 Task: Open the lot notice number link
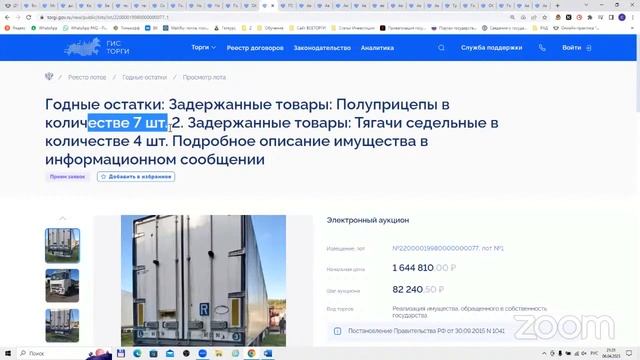[448, 248]
